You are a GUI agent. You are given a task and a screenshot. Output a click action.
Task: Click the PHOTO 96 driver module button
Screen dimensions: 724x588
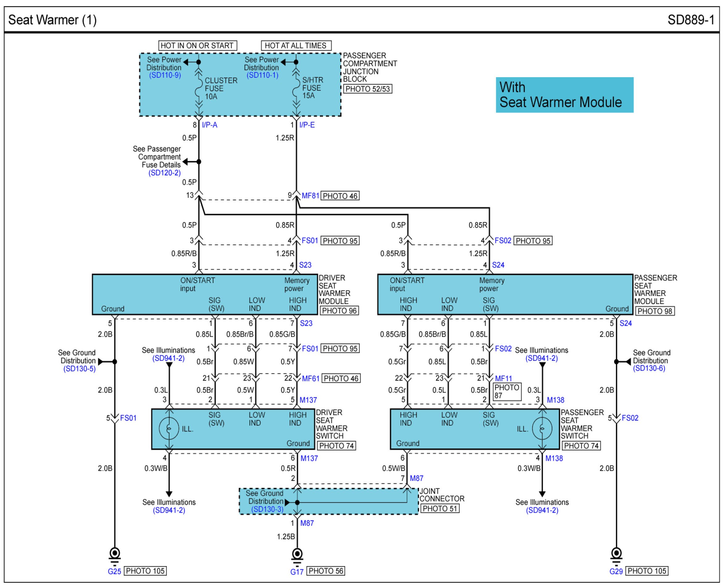click(x=339, y=311)
